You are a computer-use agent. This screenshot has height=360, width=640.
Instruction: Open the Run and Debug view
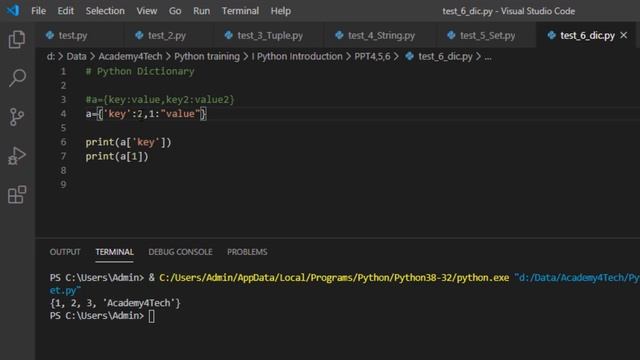point(17,156)
